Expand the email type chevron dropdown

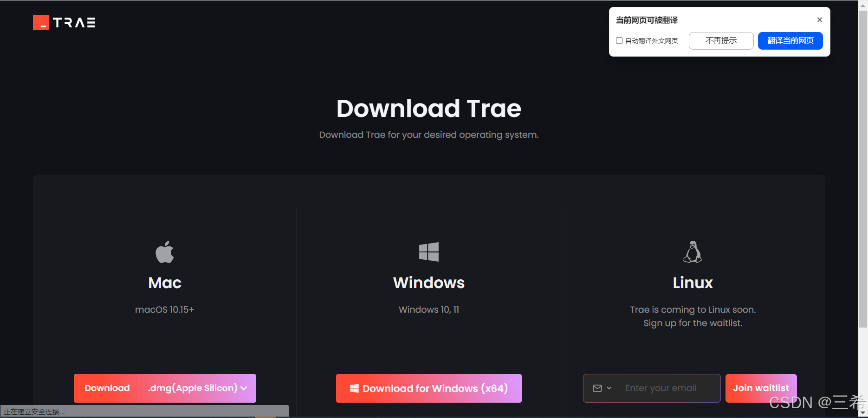pyautogui.click(x=609, y=388)
